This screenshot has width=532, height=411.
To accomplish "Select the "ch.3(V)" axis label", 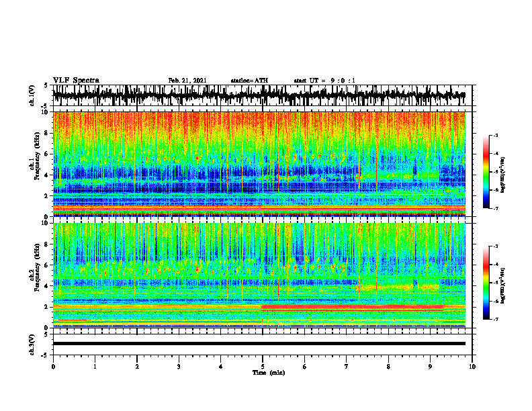I will click(32, 345).
